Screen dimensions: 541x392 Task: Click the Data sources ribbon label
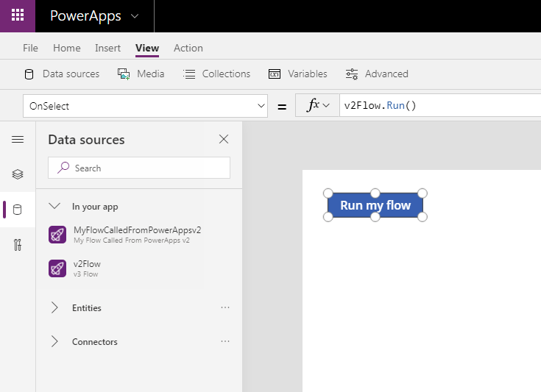tap(71, 74)
